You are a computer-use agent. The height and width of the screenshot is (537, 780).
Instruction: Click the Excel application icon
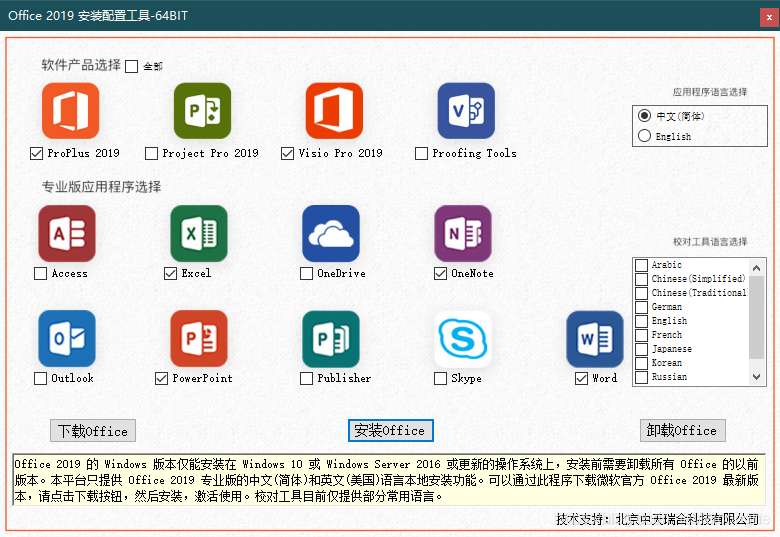point(199,233)
